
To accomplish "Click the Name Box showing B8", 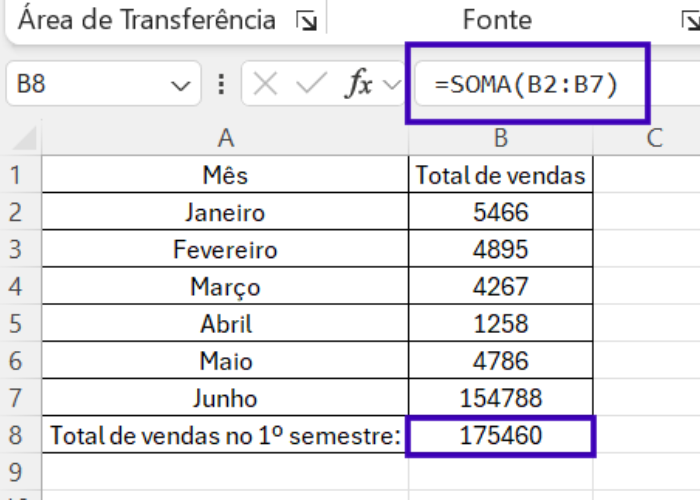I will [x=104, y=83].
